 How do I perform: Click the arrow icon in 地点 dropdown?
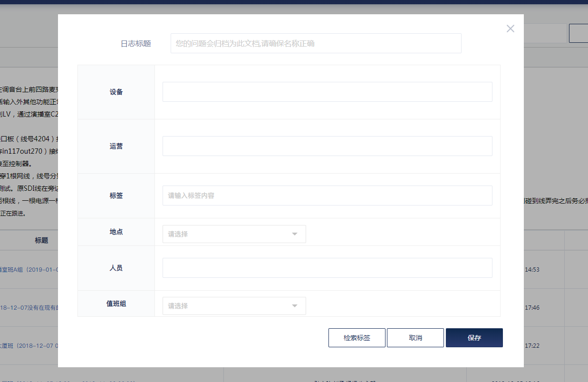[295, 234]
